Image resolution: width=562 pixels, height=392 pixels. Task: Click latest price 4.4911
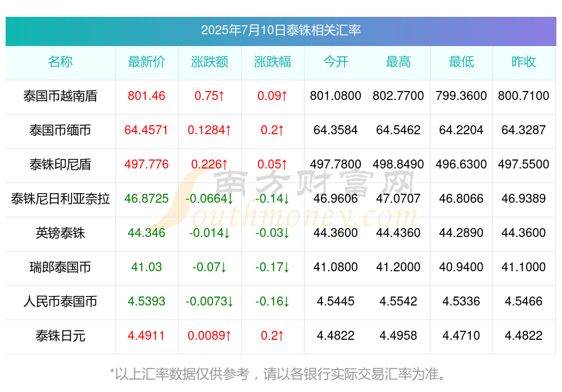[x=146, y=336]
